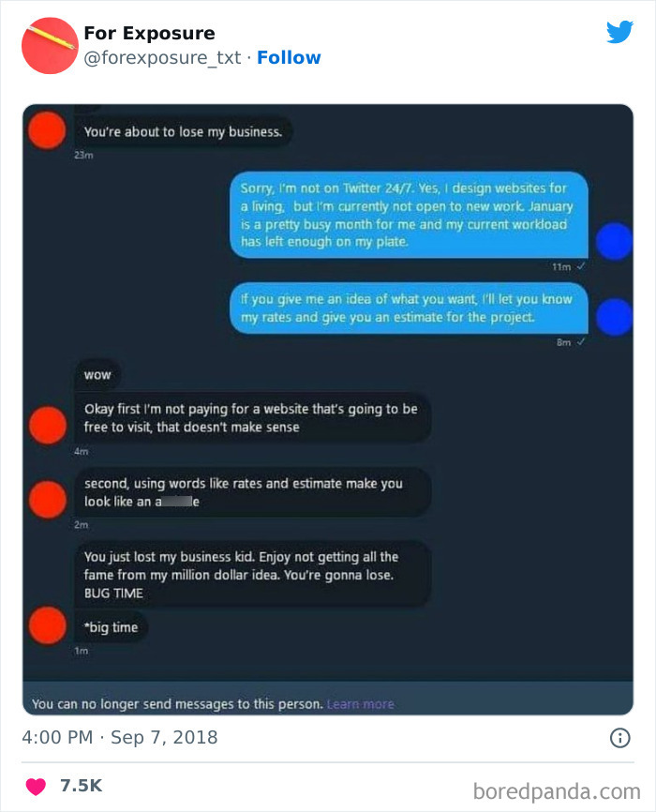Click the Twitter bird logo
Image resolution: width=656 pixels, height=812 pixels.
tap(619, 32)
